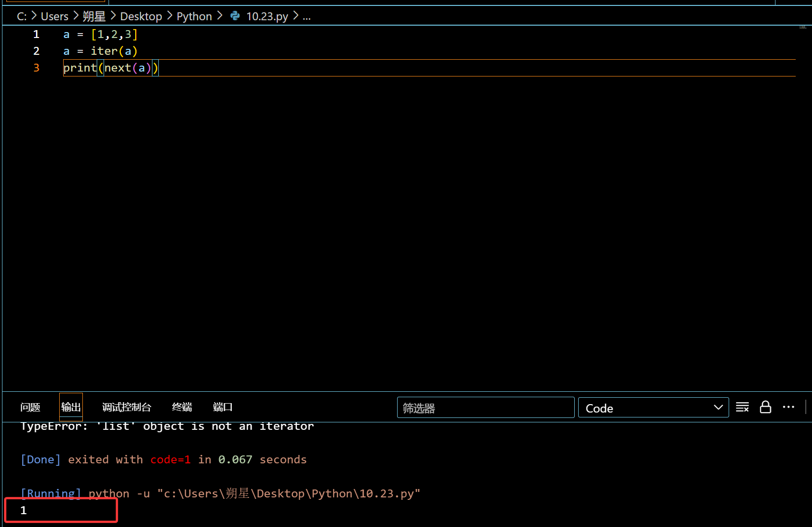Screen dimensions: 812x527
Task: Open the Code output channel dropdown
Action: point(653,408)
